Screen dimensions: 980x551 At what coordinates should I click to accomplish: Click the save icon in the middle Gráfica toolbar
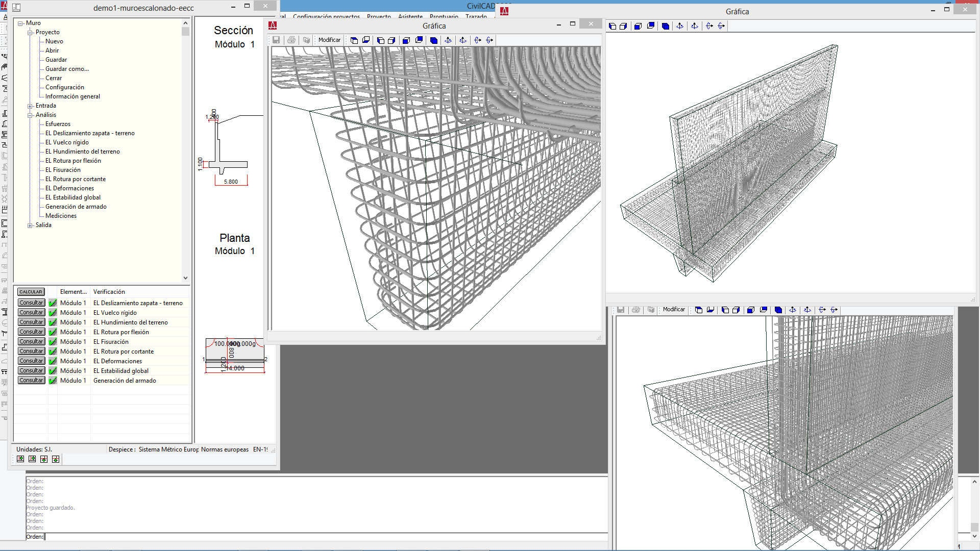pyautogui.click(x=276, y=40)
